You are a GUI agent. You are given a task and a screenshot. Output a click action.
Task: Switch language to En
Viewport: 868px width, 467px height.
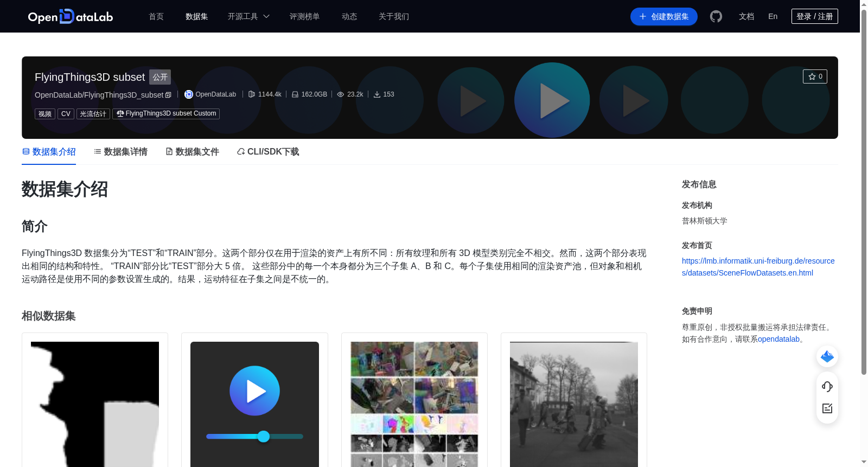pos(773,16)
